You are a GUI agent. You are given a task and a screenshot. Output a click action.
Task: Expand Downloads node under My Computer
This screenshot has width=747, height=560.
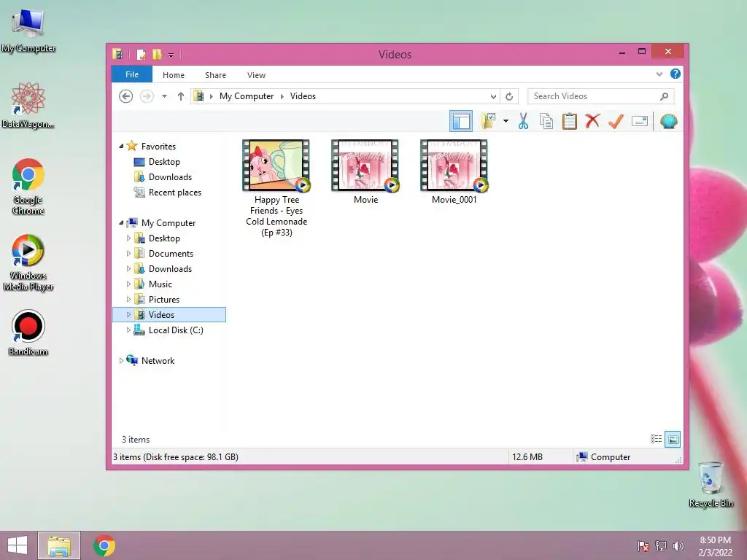pos(128,268)
